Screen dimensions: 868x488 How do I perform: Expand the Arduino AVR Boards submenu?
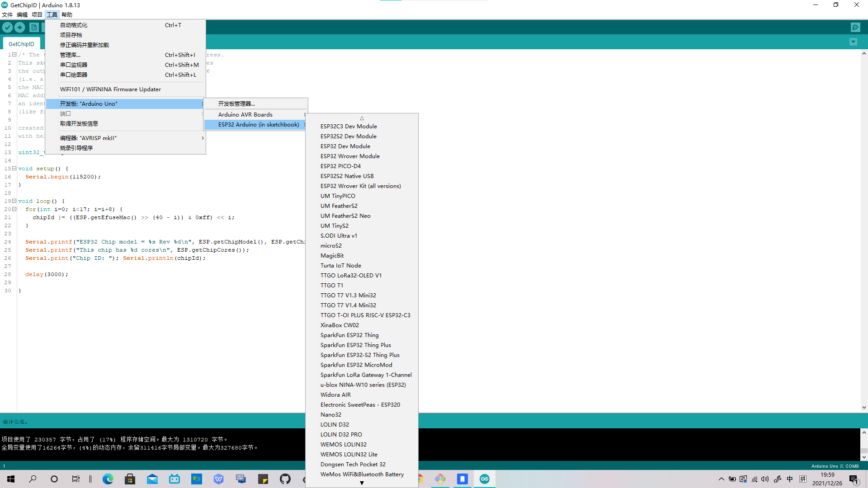[x=245, y=114]
